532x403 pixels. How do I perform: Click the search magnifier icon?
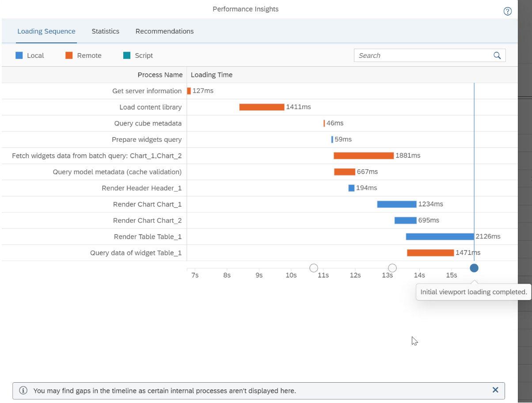point(497,55)
